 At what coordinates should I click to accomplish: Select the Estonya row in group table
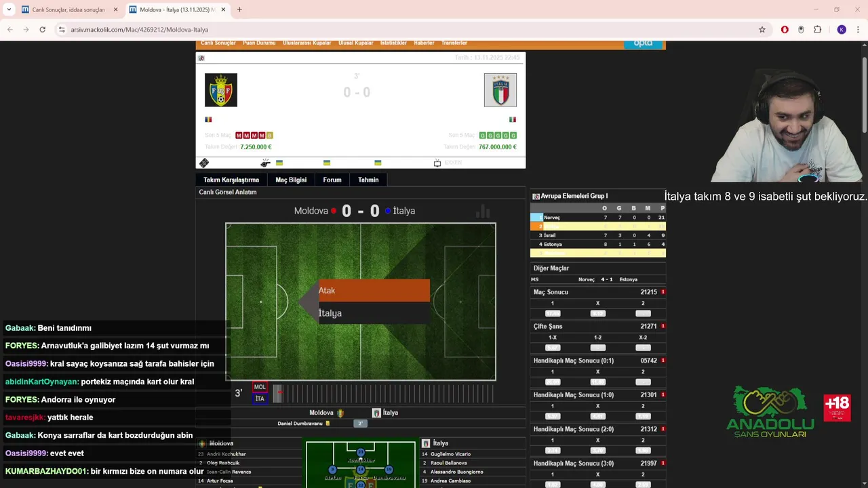(598, 244)
